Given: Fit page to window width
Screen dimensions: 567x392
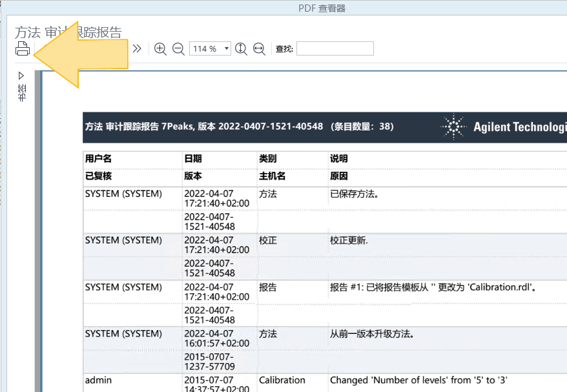Looking at the screenshot, I should coord(259,48).
